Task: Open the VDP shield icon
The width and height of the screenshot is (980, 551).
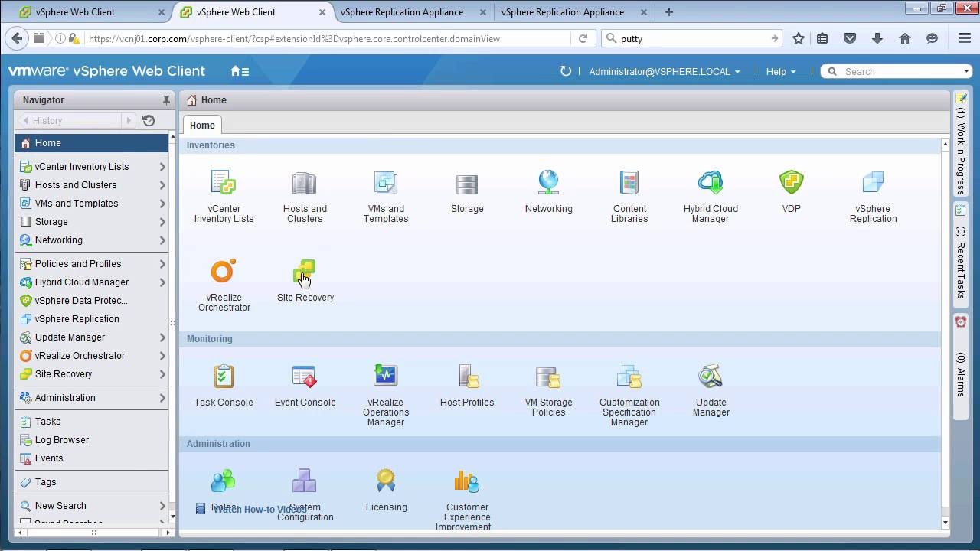Action: 791,183
